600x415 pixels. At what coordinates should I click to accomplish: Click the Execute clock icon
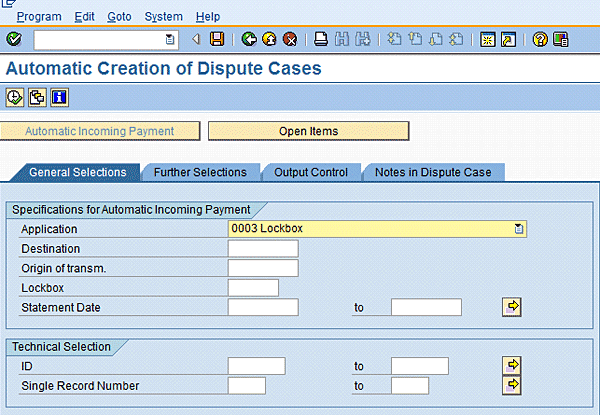14,97
